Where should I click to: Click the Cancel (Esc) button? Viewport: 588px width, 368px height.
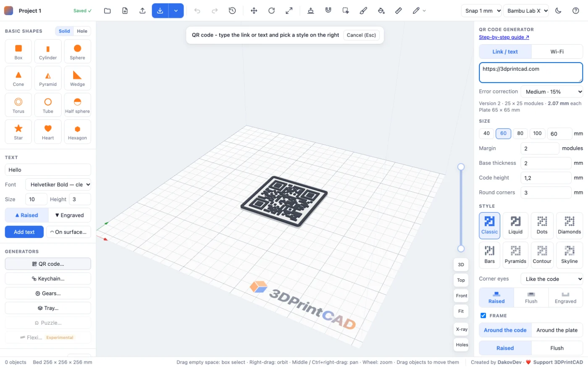[x=361, y=35]
